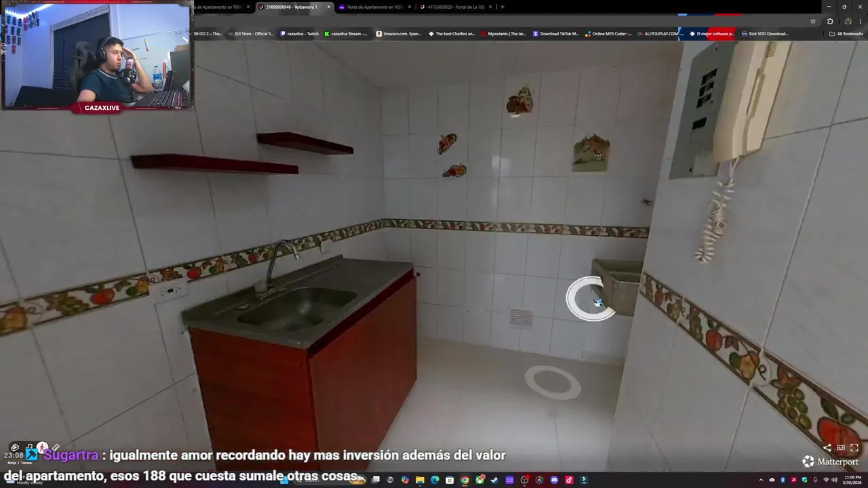Open Chrome extensions puzzle icon
This screenshot has width=868, height=488.
(x=830, y=21)
